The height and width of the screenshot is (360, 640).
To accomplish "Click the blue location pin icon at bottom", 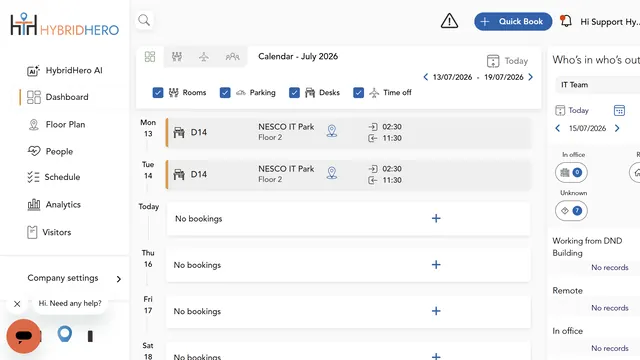I will [x=64, y=334].
